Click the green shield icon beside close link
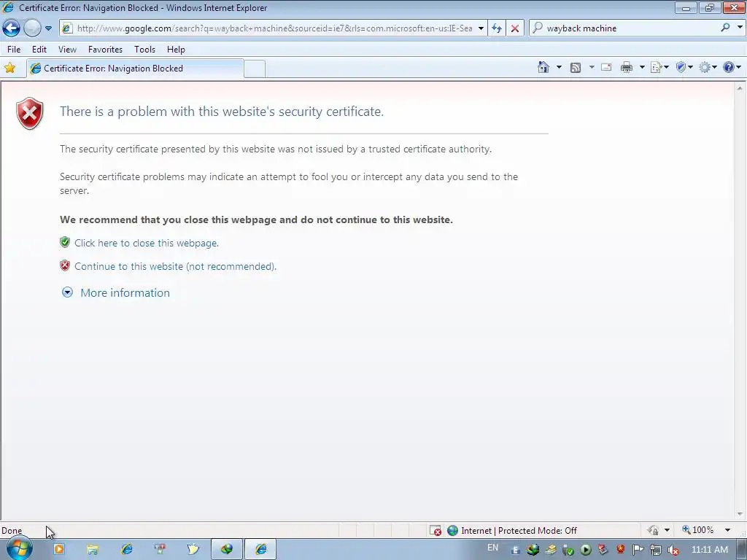This screenshot has height=560, width=747. [65, 242]
